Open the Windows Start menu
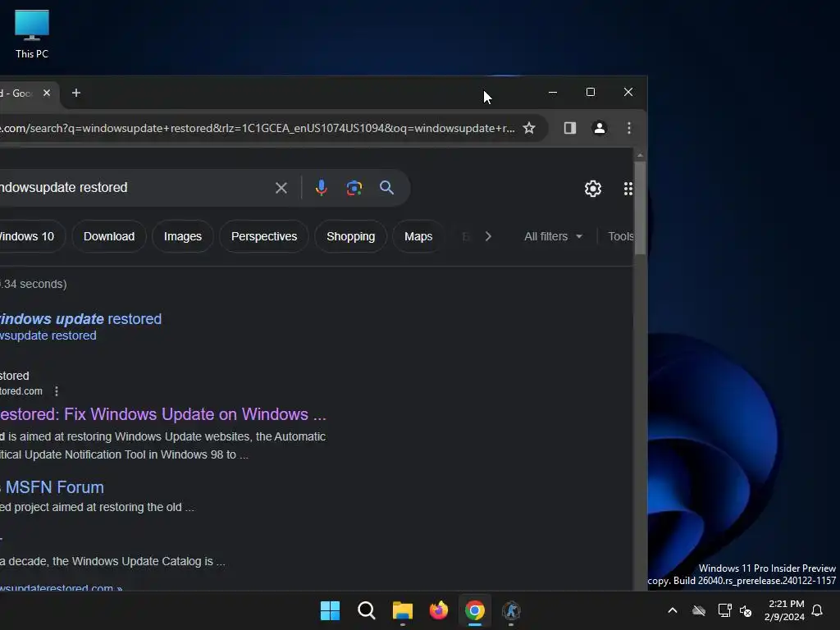The width and height of the screenshot is (840, 630). click(x=330, y=610)
